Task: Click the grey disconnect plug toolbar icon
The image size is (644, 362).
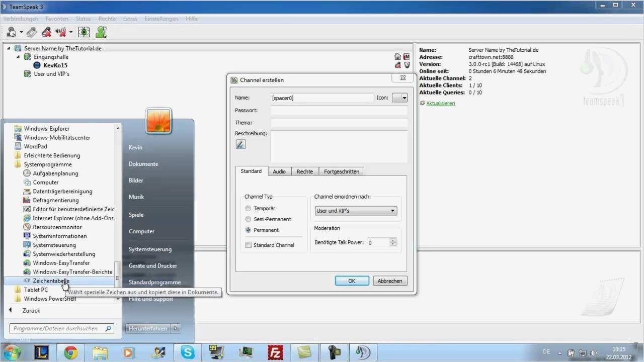Action: click(x=32, y=32)
